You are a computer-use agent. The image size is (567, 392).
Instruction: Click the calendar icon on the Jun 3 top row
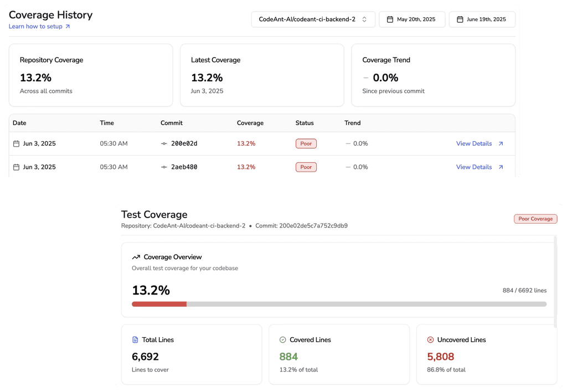click(16, 143)
